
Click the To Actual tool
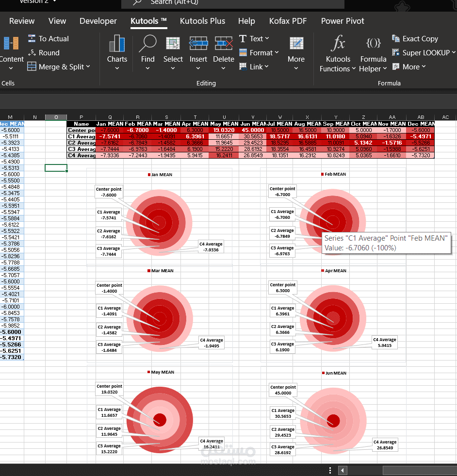[x=49, y=38]
